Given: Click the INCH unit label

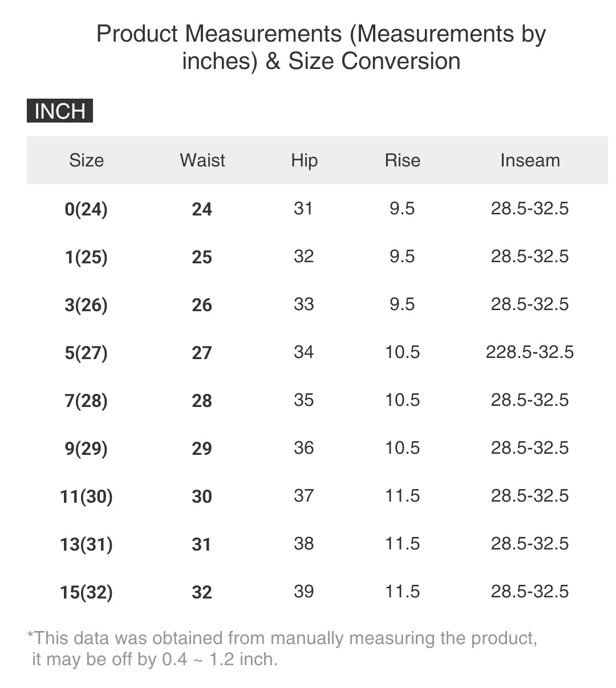Looking at the screenshot, I should (x=60, y=111).
